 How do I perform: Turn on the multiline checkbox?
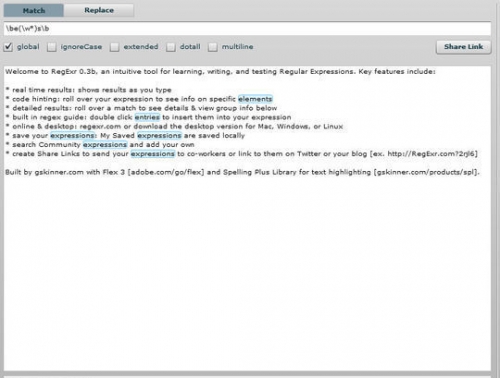click(212, 47)
